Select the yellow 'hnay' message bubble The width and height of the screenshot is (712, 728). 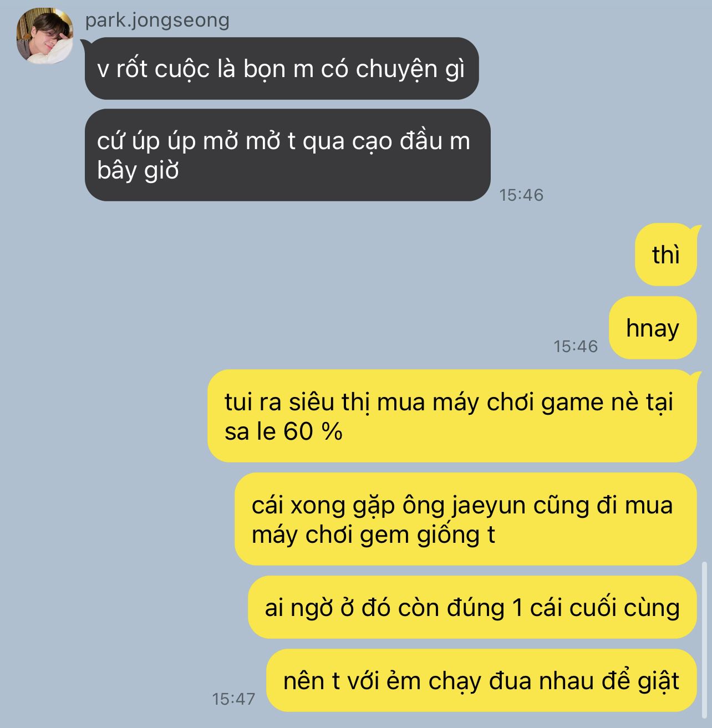point(653,328)
